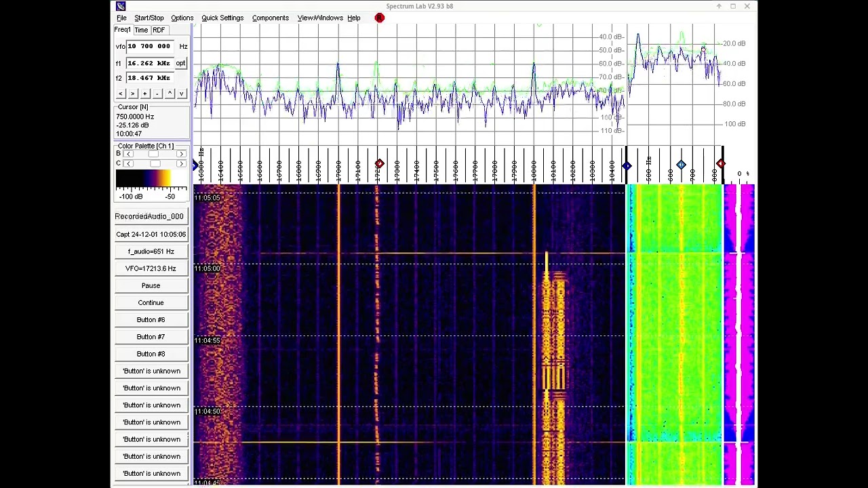Select red diamond marker near 800 Hz
This screenshot has height=488, width=868.
720,165
